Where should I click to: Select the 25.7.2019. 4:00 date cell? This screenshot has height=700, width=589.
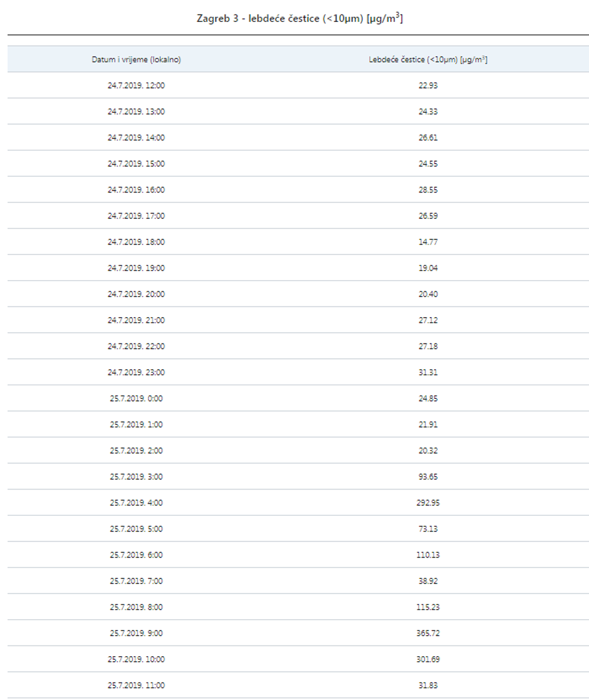click(x=136, y=503)
